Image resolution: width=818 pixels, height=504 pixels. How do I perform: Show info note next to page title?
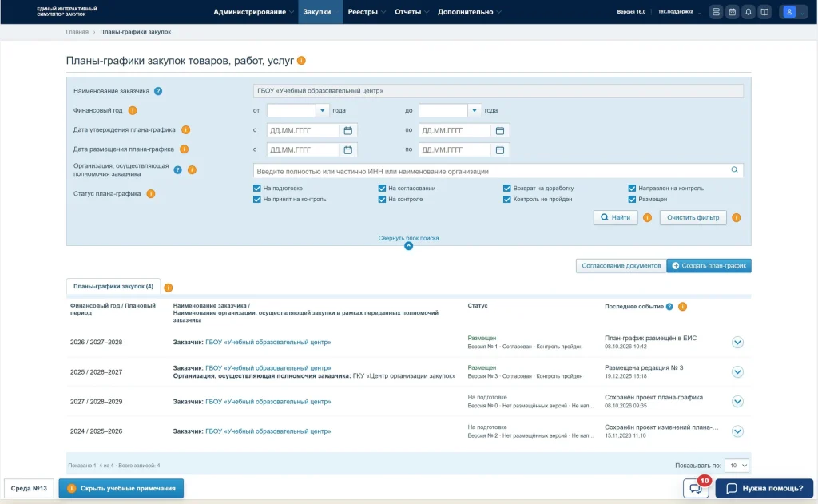(x=301, y=61)
